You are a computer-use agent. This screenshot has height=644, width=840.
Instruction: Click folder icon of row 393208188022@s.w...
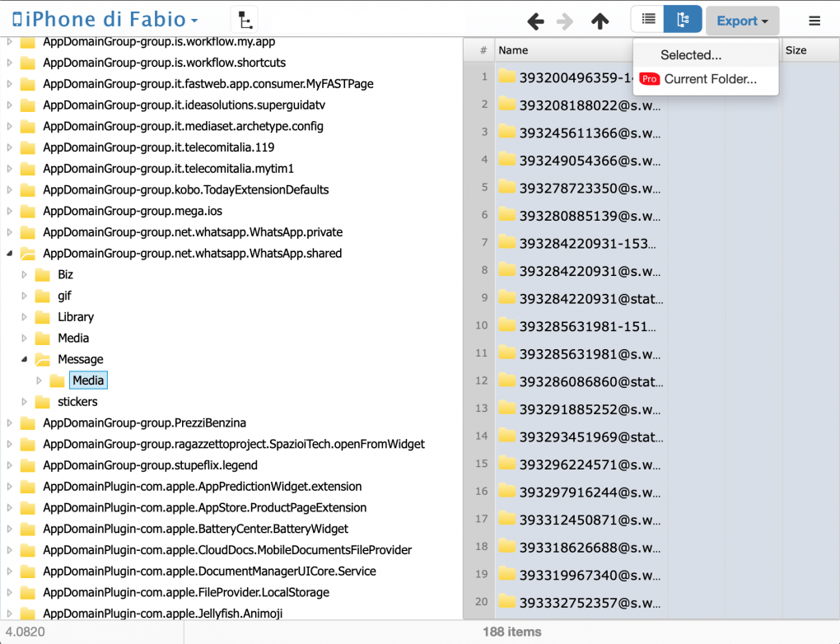506,104
